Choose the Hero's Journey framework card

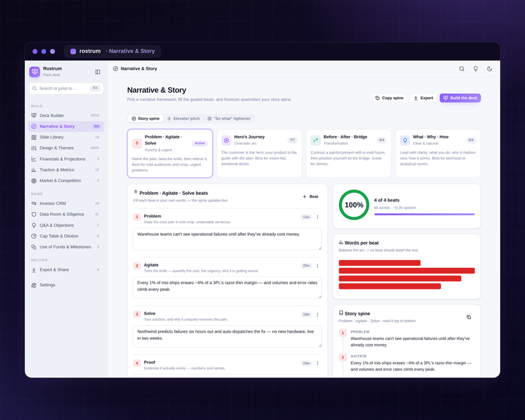click(259, 154)
